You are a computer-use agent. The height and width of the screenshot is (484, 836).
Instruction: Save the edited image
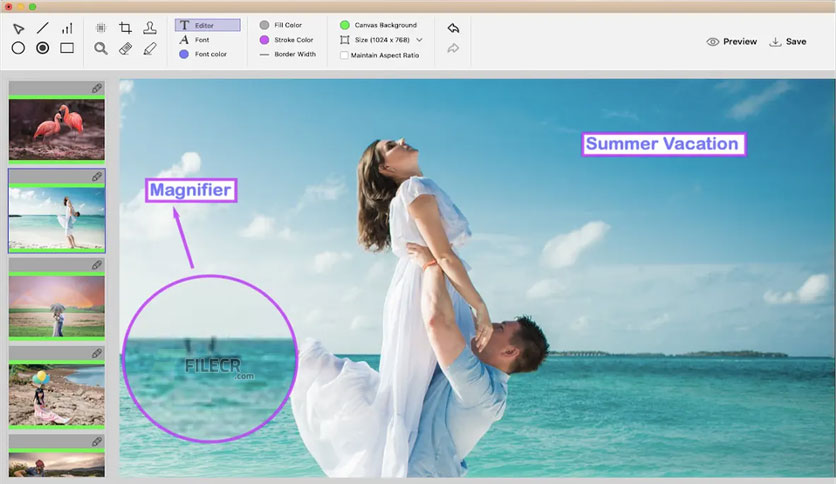click(x=787, y=42)
